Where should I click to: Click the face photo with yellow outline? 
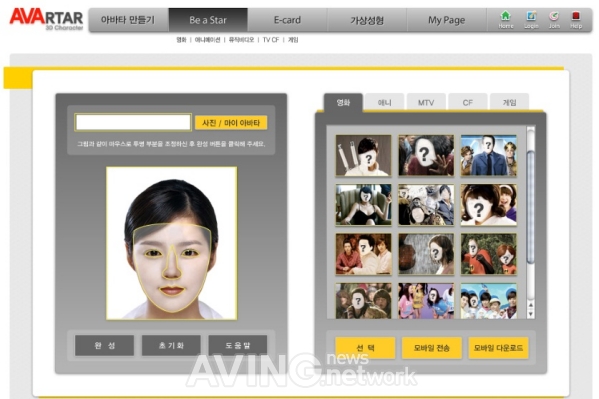pyautogui.click(x=172, y=243)
